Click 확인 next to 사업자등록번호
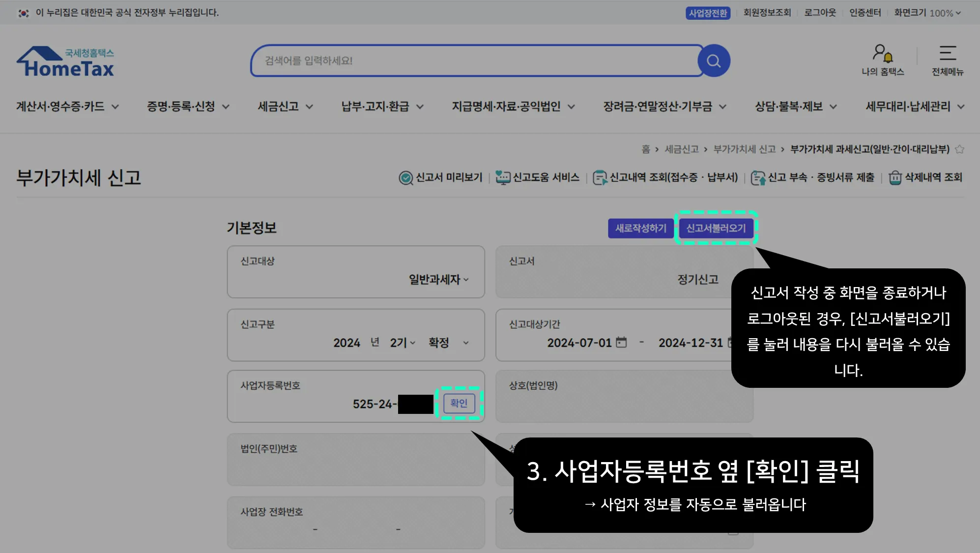This screenshot has height=553, width=980. click(459, 403)
